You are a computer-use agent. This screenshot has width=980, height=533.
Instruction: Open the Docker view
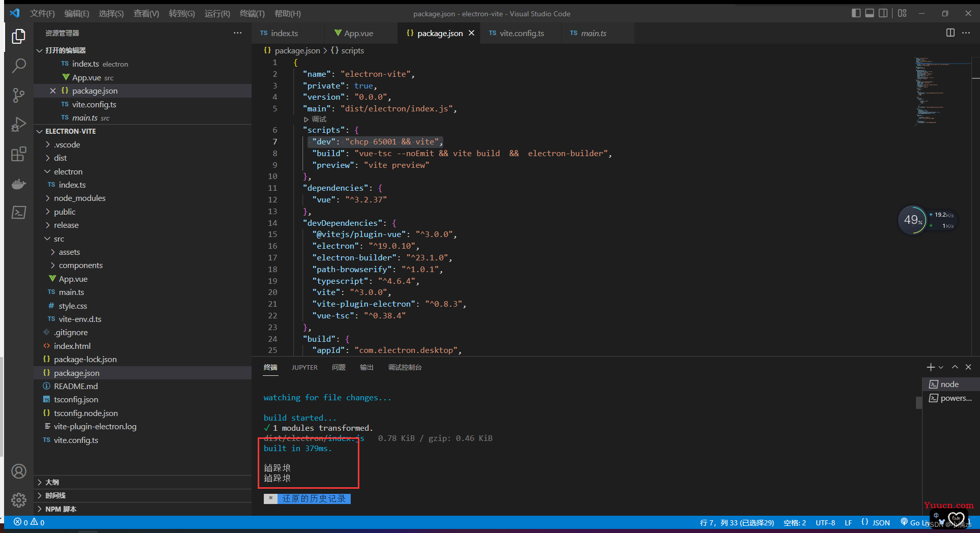point(19,184)
